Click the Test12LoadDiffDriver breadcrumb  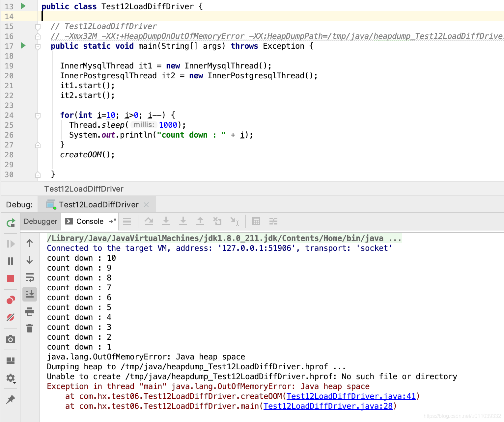[84, 189]
